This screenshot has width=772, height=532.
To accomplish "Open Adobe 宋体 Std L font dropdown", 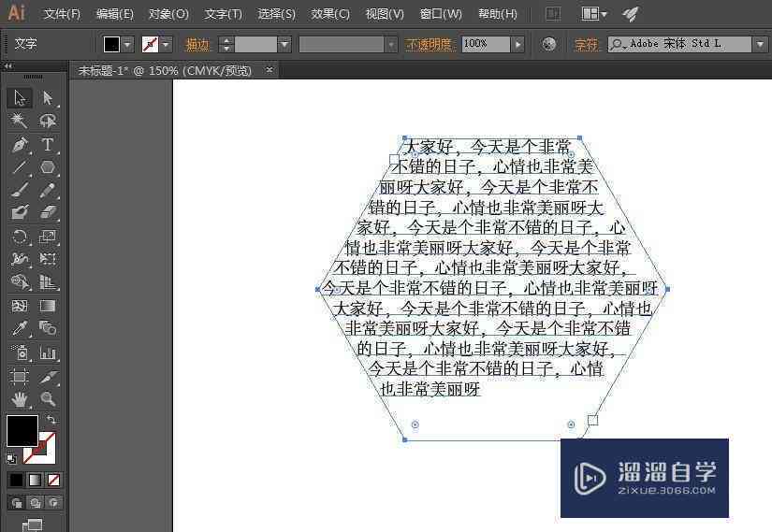I will [x=760, y=45].
